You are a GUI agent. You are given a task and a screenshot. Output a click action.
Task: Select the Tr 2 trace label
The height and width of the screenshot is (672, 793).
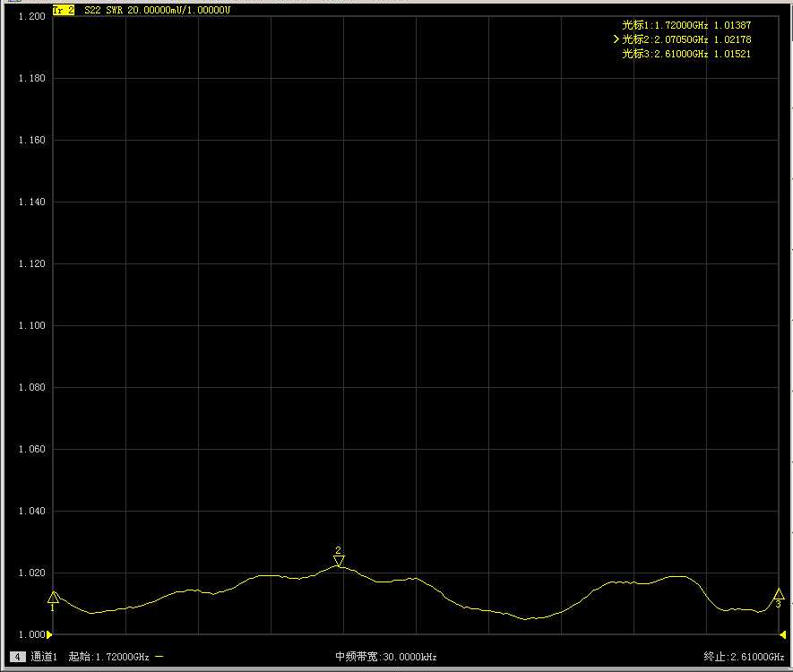coord(63,10)
